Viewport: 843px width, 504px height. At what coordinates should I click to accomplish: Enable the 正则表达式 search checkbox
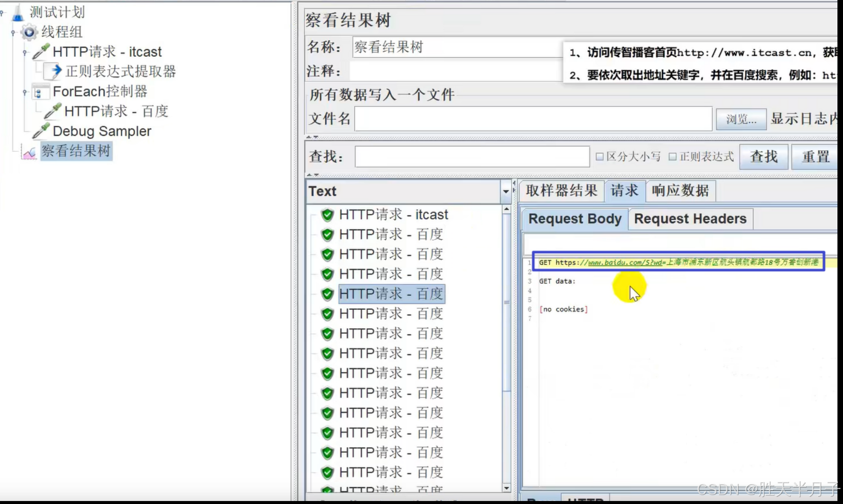pos(673,157)
